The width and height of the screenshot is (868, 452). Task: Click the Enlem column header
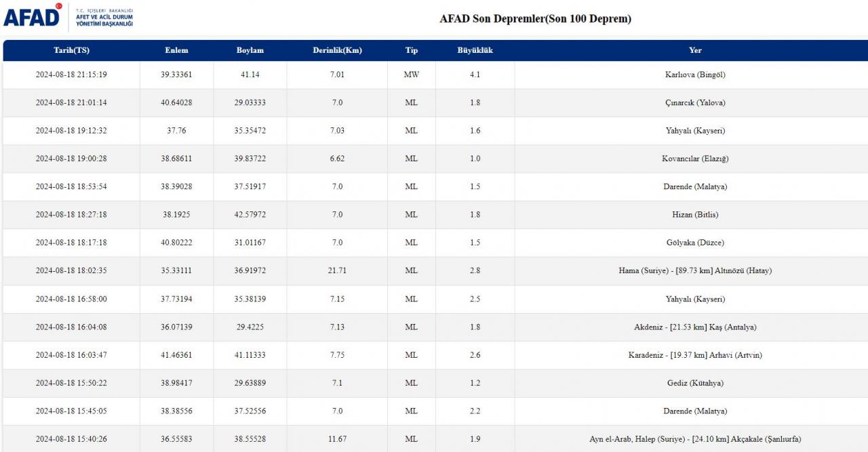click(176, 51)
